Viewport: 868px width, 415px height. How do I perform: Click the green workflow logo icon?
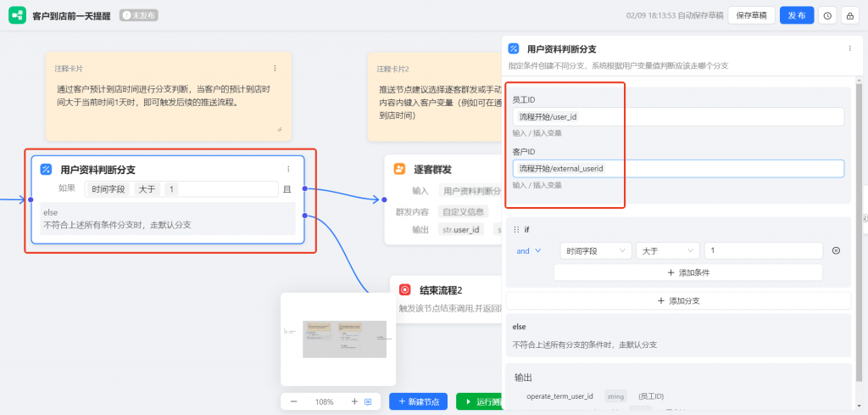[x=17, y=15]
